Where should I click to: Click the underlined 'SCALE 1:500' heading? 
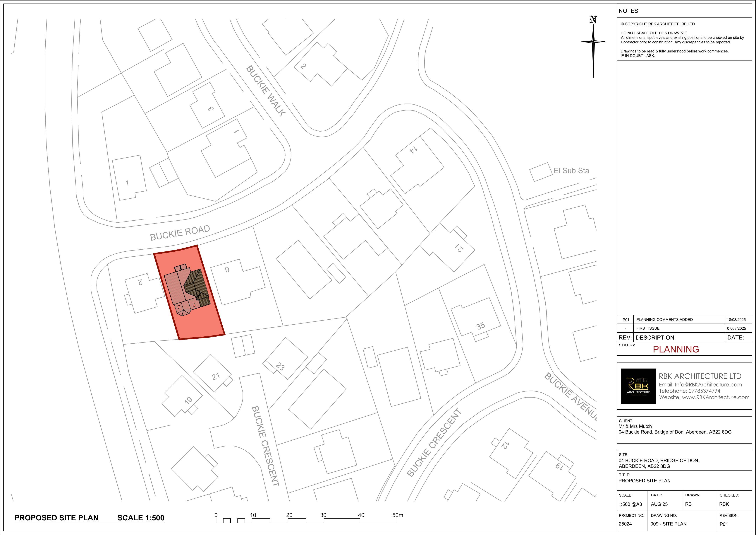tap(141, 518)
